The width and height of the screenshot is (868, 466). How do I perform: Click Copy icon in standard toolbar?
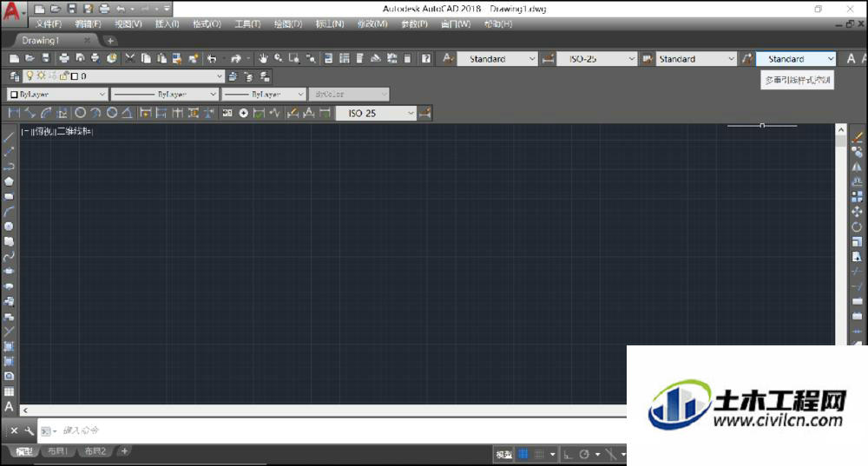146,58
